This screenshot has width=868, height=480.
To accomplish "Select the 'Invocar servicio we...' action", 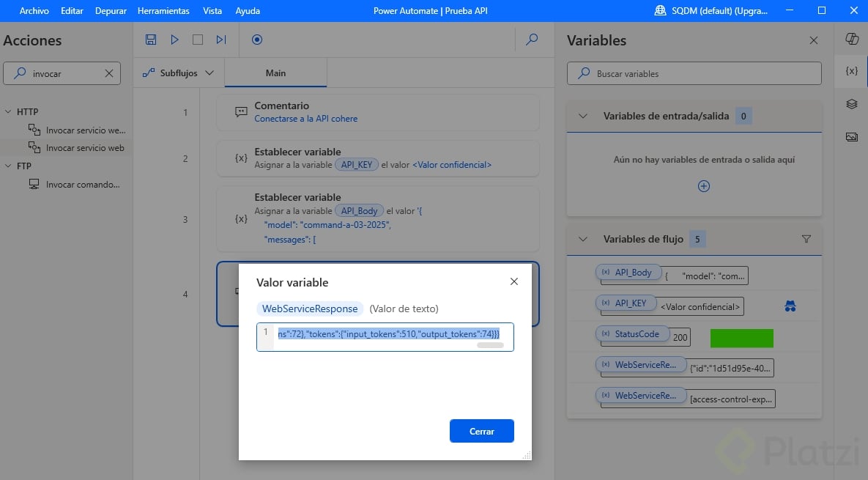I will coord(77,130).
